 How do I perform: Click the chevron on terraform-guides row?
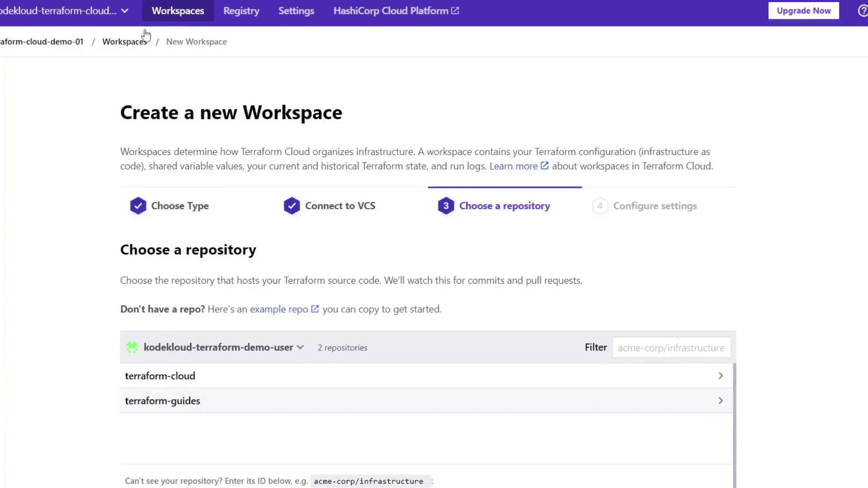(721, 401)
